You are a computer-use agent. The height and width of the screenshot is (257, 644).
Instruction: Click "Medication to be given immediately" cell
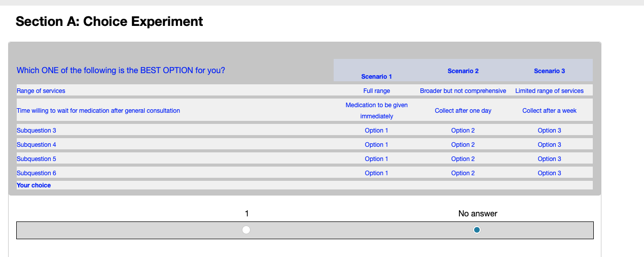pos(376,110)
